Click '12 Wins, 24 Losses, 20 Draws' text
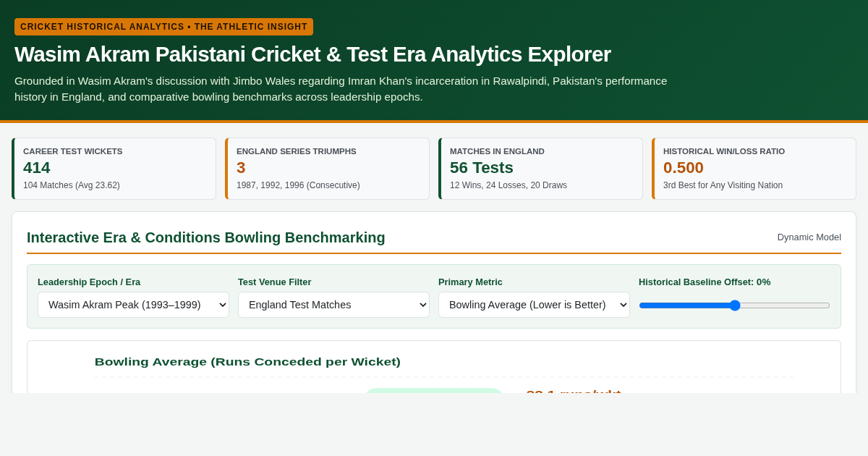The height and width of the screenshot is (456, 868). click(509, 185)
